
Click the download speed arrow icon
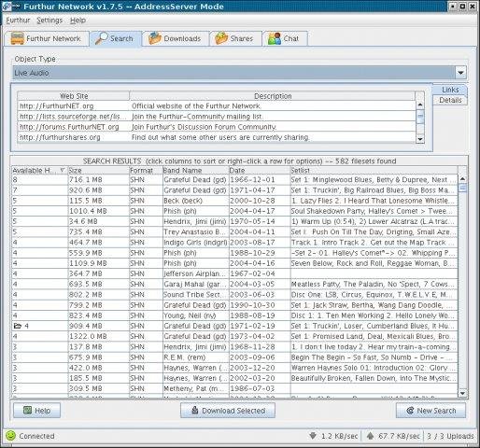coord(313,436)
